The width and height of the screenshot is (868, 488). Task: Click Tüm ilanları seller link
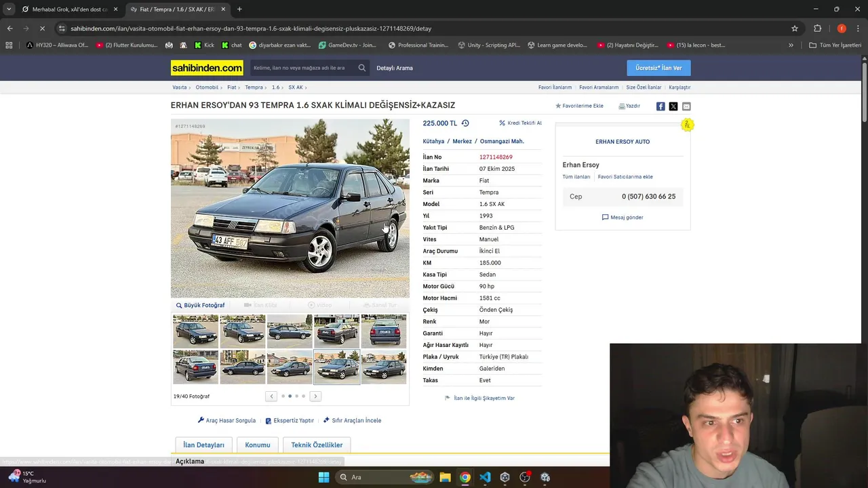(x=576, y=177)
